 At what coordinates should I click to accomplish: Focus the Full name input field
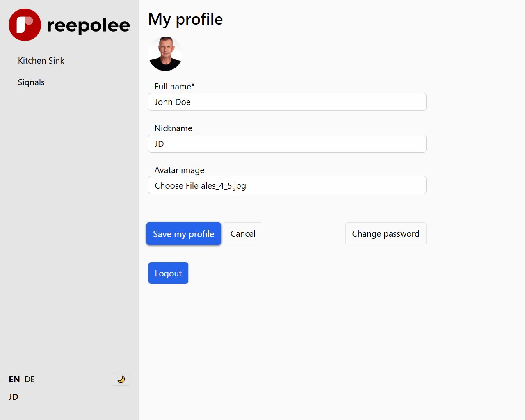tap(287, 102)
